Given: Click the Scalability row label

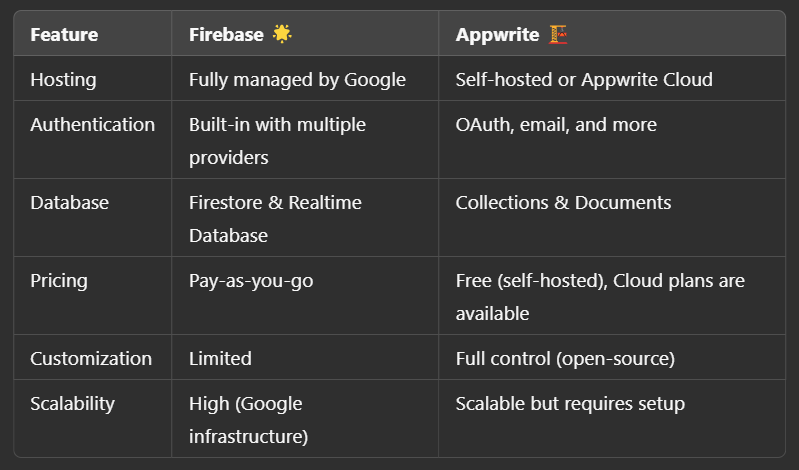Looking at the screenshot, I should 72,404.
